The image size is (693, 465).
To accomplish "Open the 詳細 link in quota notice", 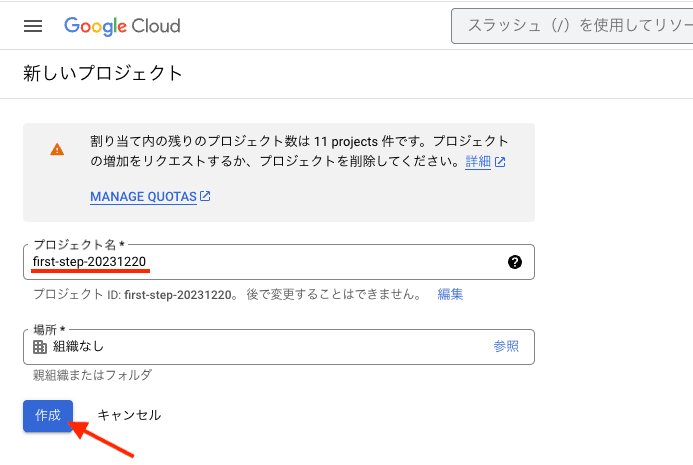I will click(x=478, y=161).
